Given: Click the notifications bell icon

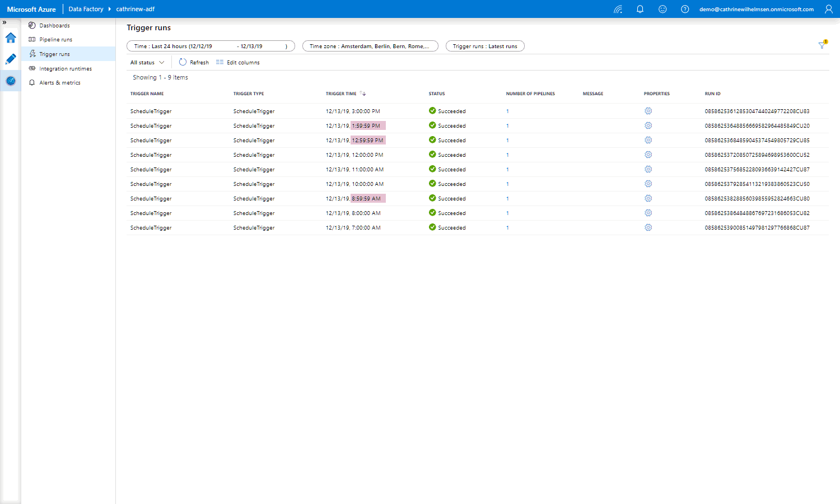Looking at the screenshot, I should (x=640, y=9).
